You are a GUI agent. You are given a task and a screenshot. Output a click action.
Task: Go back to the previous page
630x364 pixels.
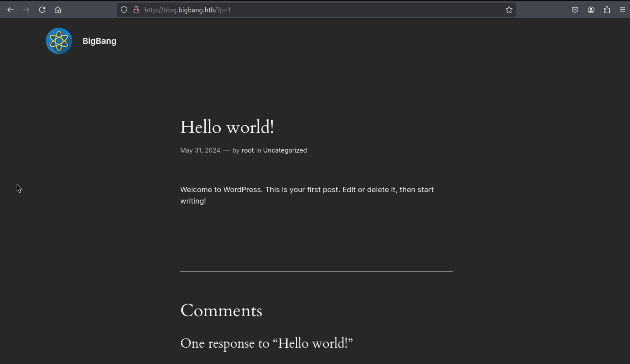coord(11,10)
